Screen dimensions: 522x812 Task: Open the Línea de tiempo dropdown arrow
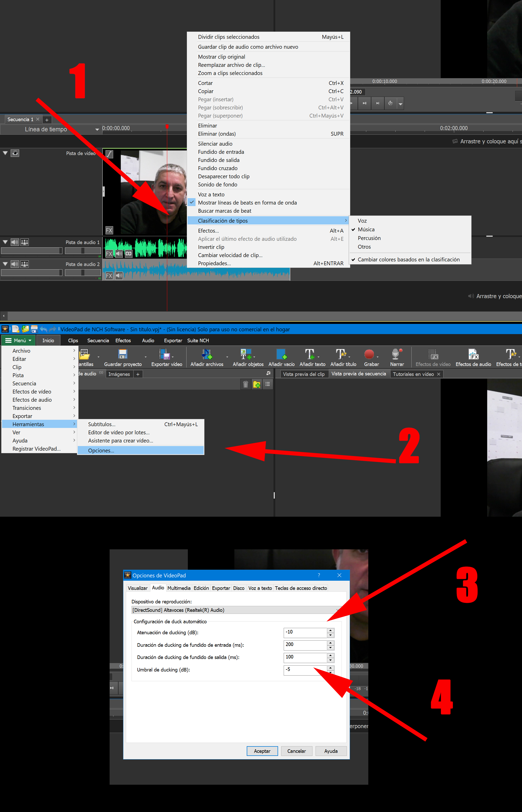coord(98,129)
